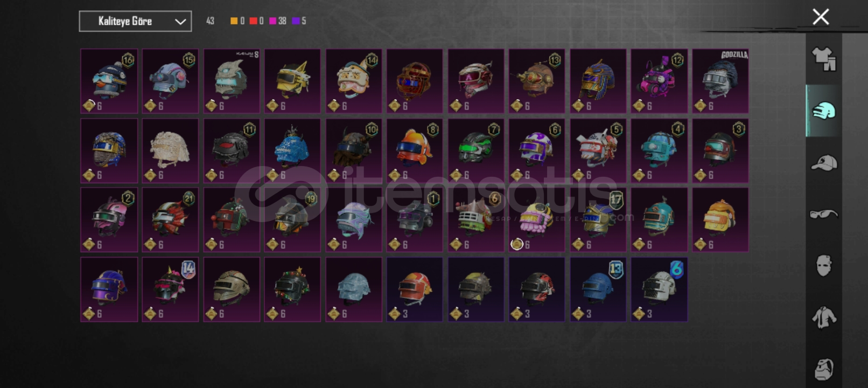The image size is (868, 388).
Task: Open the backpack category icon
Action: 824,369
